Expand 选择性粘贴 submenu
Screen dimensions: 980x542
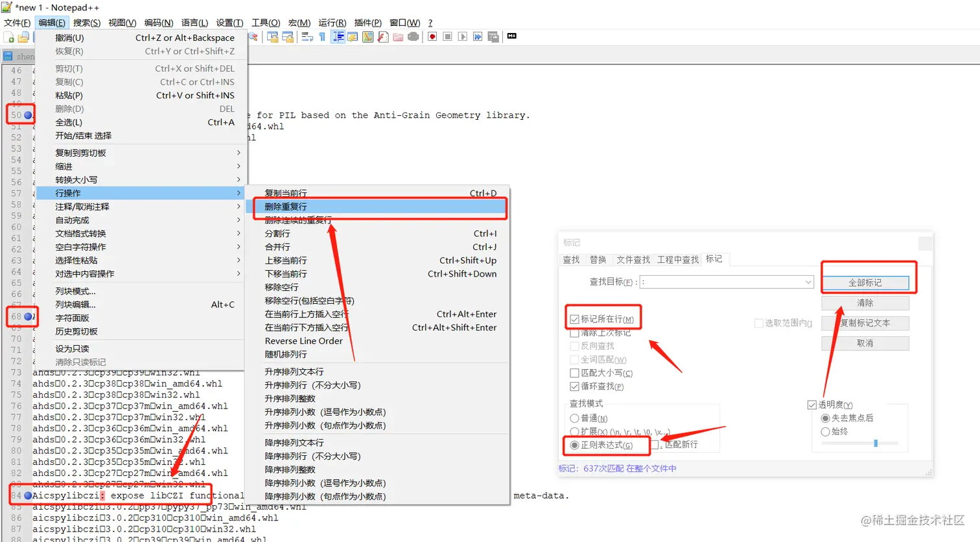coord(141,260)
